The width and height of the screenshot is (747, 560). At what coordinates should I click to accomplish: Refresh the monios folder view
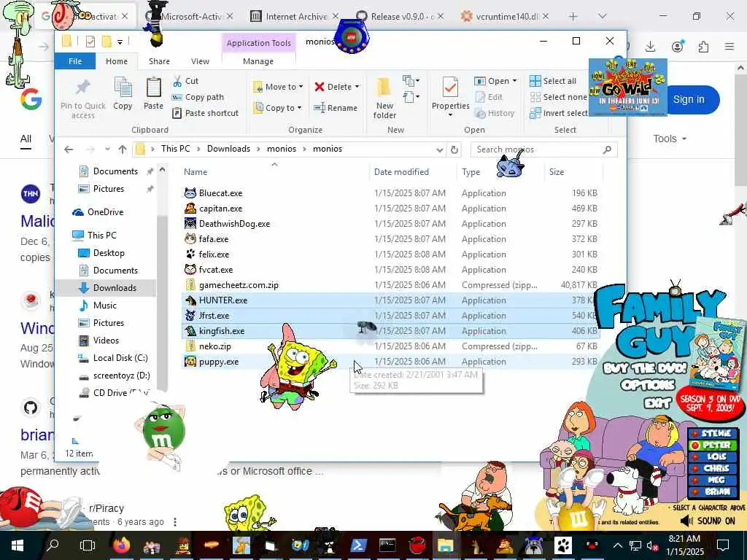pos(454,149)
